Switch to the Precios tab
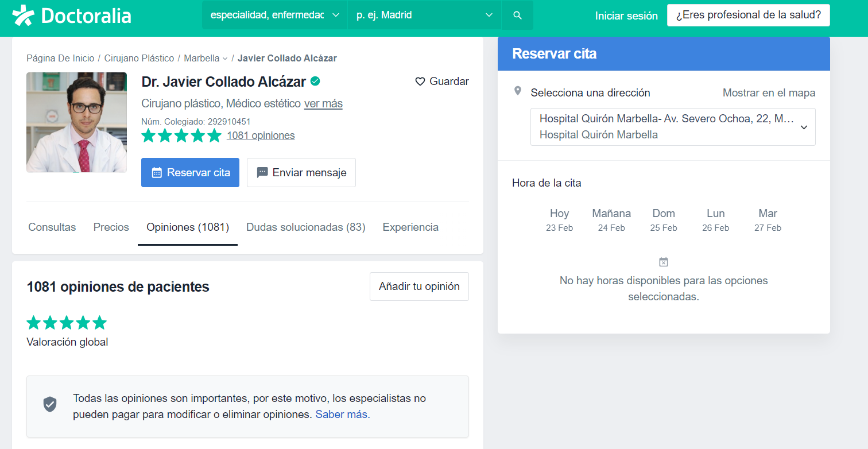868x449 pixels. click(111, 227)
